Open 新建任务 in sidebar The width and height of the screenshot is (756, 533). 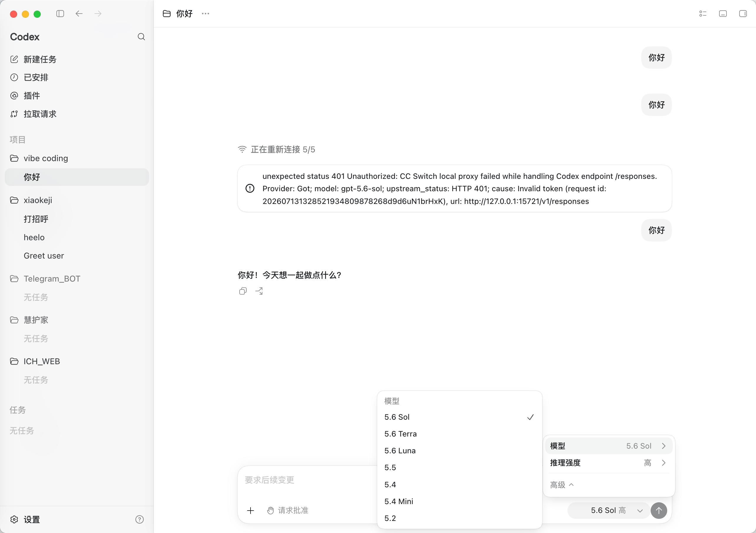(x=76, y=59)
